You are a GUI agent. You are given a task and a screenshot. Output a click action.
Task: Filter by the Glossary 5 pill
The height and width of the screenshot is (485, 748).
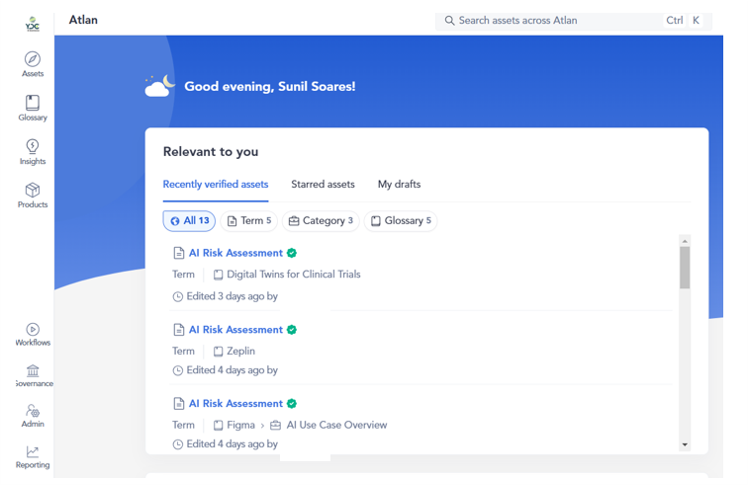pyautogui.click(x=400, y=221)
